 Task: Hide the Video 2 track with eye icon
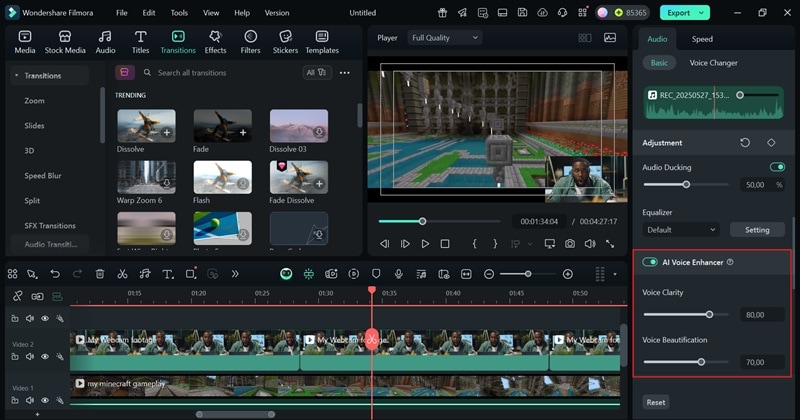point(45,357)
